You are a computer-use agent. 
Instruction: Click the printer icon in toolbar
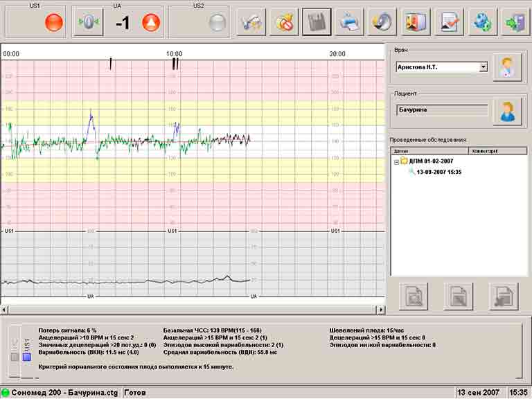(350, 22)
